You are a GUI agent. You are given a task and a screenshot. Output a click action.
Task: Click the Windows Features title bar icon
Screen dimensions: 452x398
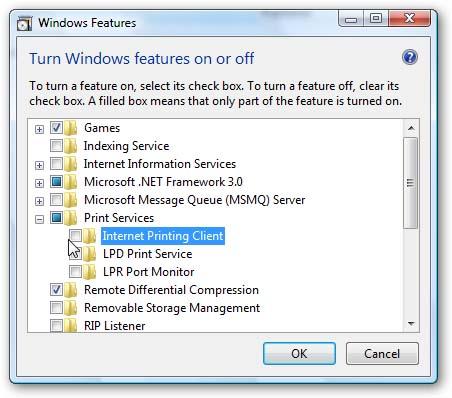[25, 23]
